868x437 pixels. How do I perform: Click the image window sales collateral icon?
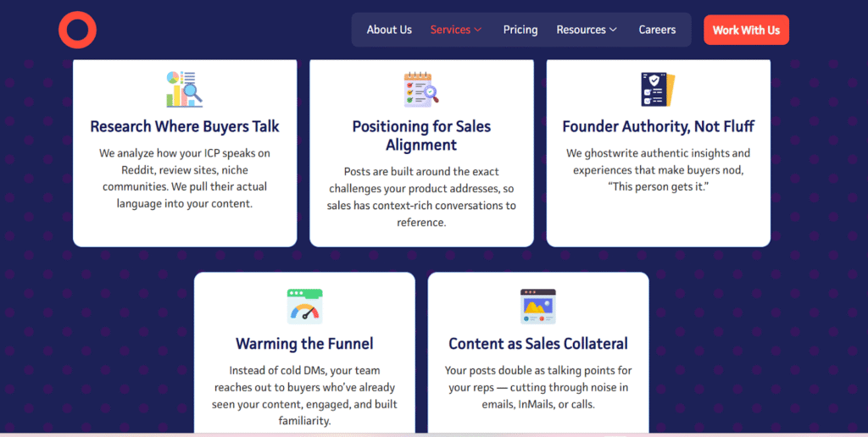pos(537,307)
